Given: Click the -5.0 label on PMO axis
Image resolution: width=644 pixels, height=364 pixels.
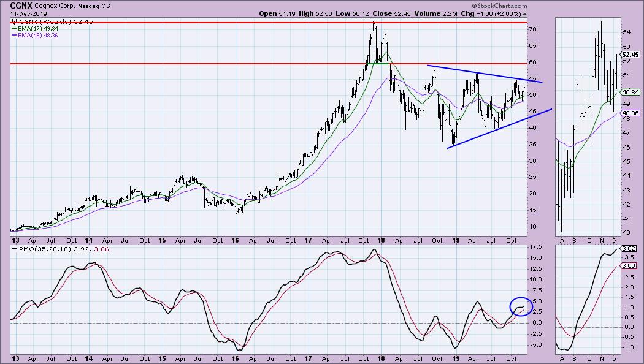Looking at the screenshot, I should (x=535, y=344).
